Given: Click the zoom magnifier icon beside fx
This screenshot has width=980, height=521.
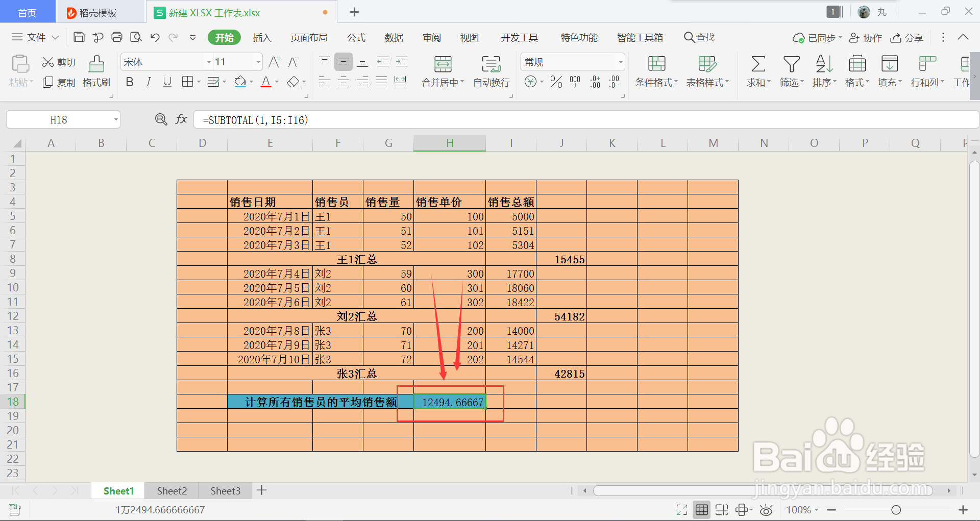Looking at the screenshot, I should [161, 119].
